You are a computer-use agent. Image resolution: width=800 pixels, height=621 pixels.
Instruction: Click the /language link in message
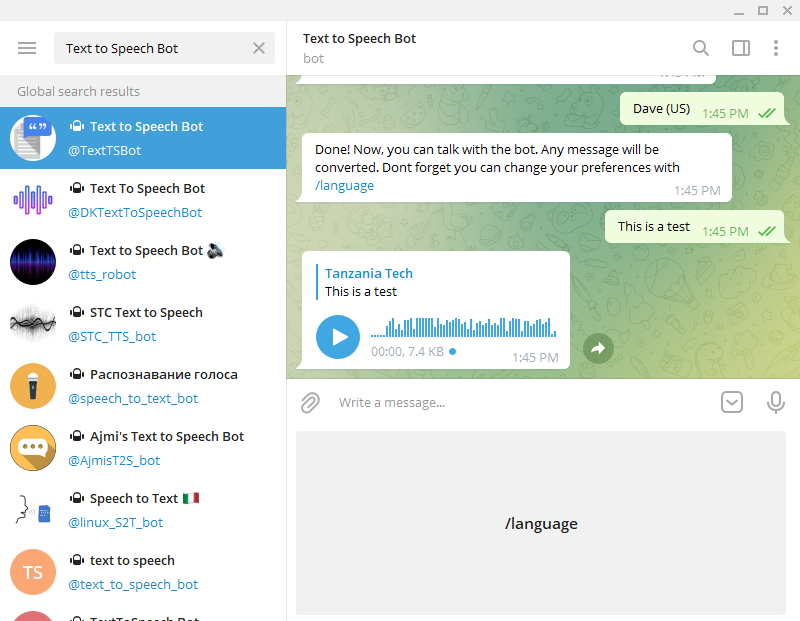344,186
